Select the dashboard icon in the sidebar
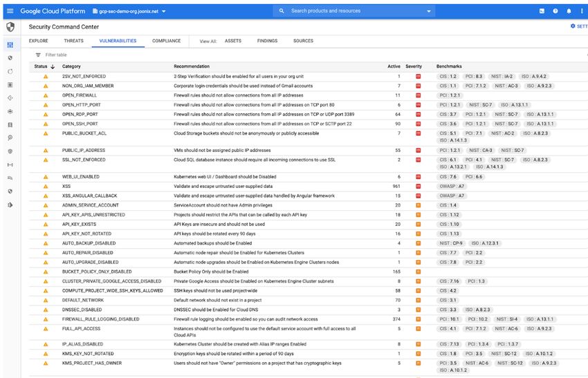The width and height of the screenshot is (588, 378). pyautogui.click(x=10, y=45)
